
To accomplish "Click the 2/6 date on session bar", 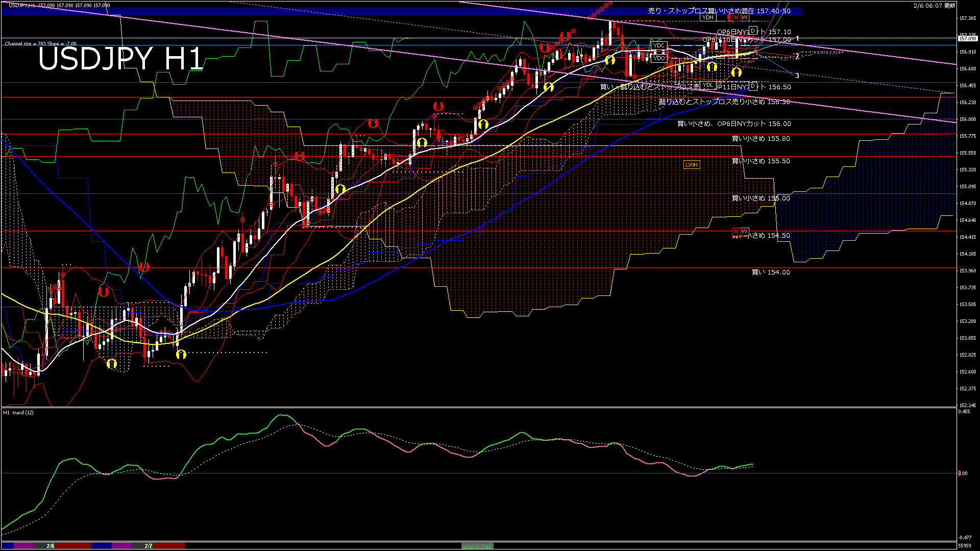I will point(51,546).
